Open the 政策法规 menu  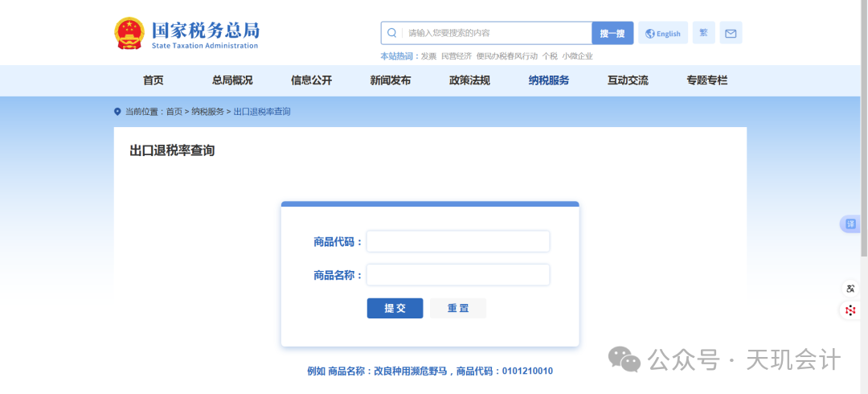tap(470, 80)
